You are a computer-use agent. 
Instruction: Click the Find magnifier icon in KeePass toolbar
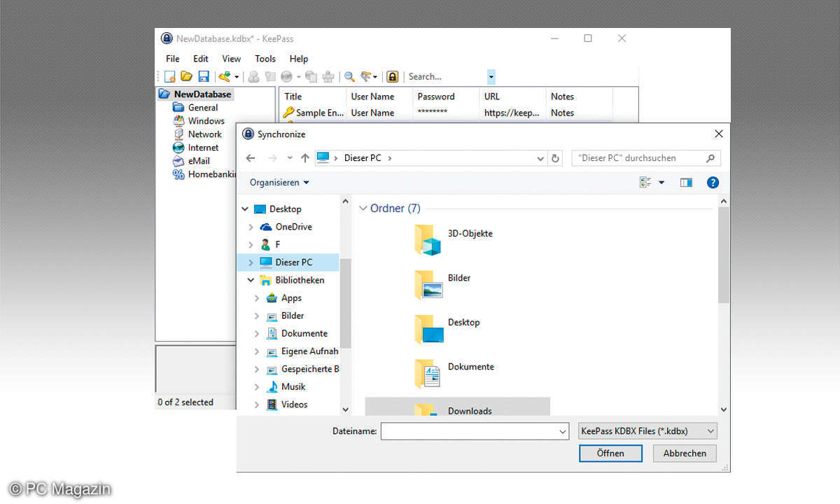(x=349, y=76)
